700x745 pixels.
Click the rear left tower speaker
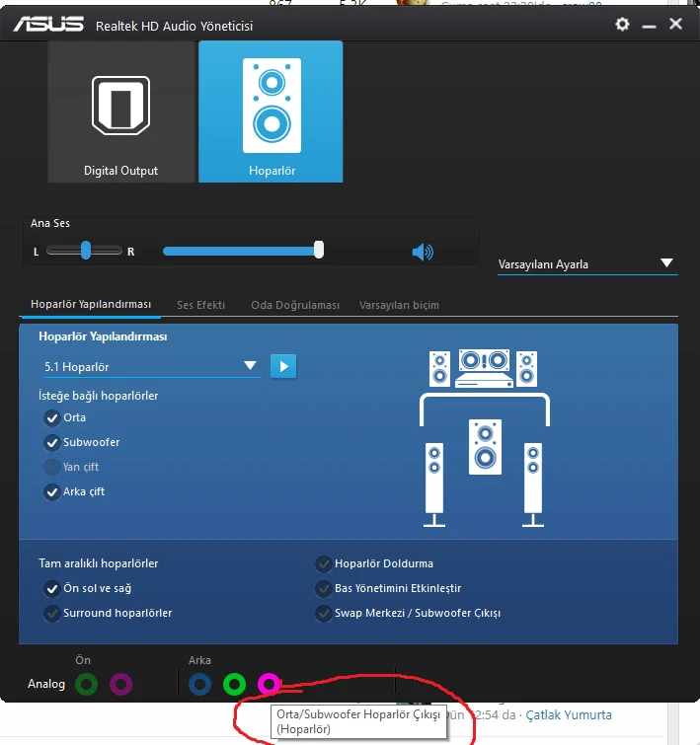pos(434,484)
